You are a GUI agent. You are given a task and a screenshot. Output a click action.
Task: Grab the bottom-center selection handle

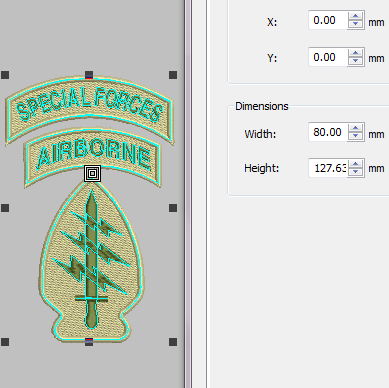89,342
